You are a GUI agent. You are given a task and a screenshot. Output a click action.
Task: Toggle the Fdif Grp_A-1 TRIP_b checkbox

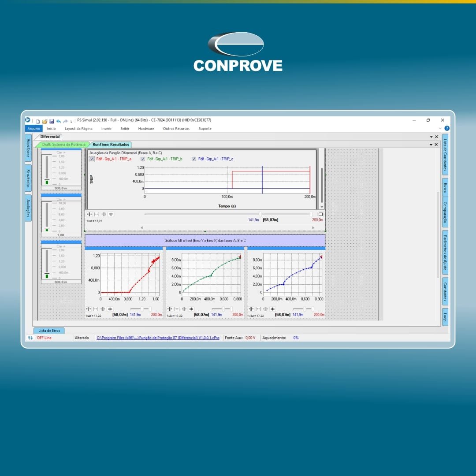tap(143, 159)
